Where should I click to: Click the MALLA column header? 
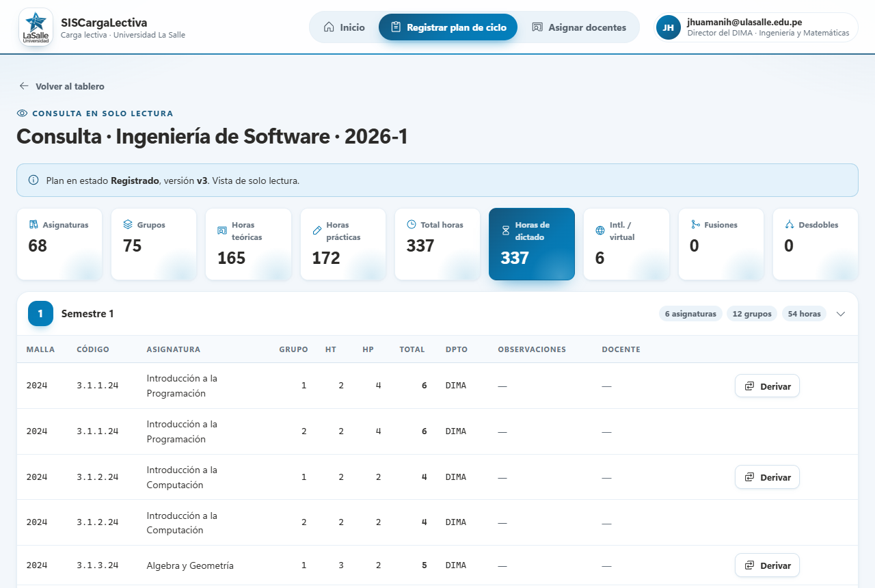pyautogui.click(x=40, y=349)
